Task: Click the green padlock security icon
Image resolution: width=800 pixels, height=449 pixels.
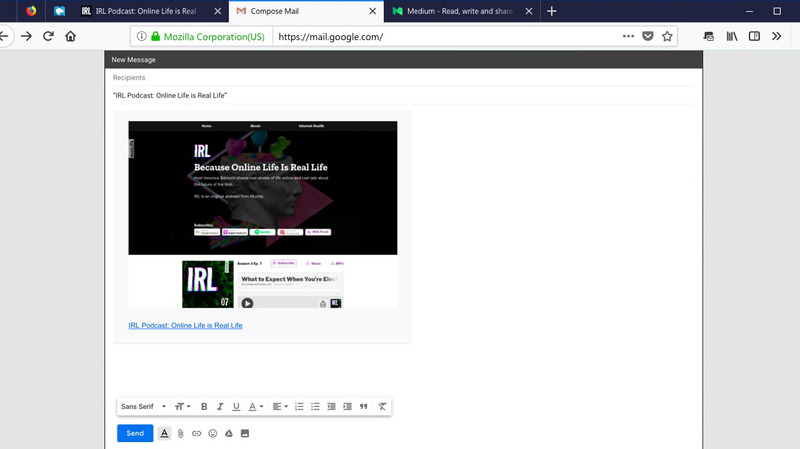Action: coord(156,36)
